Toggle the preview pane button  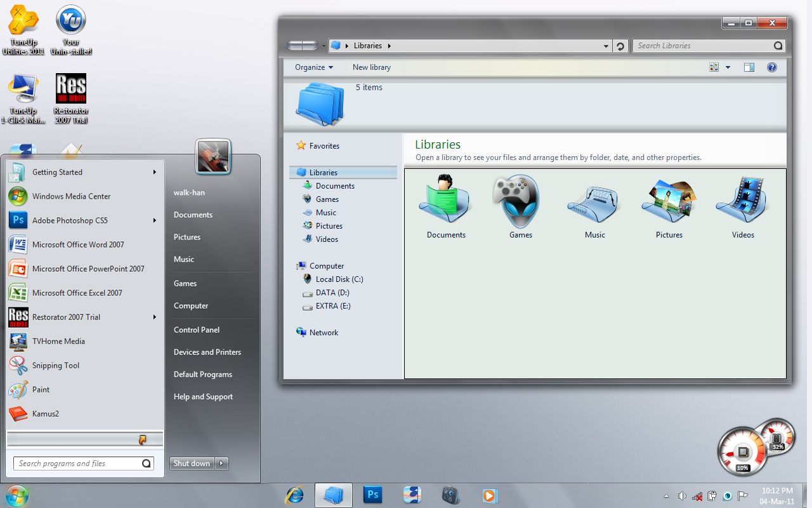[x=749, y=67]
